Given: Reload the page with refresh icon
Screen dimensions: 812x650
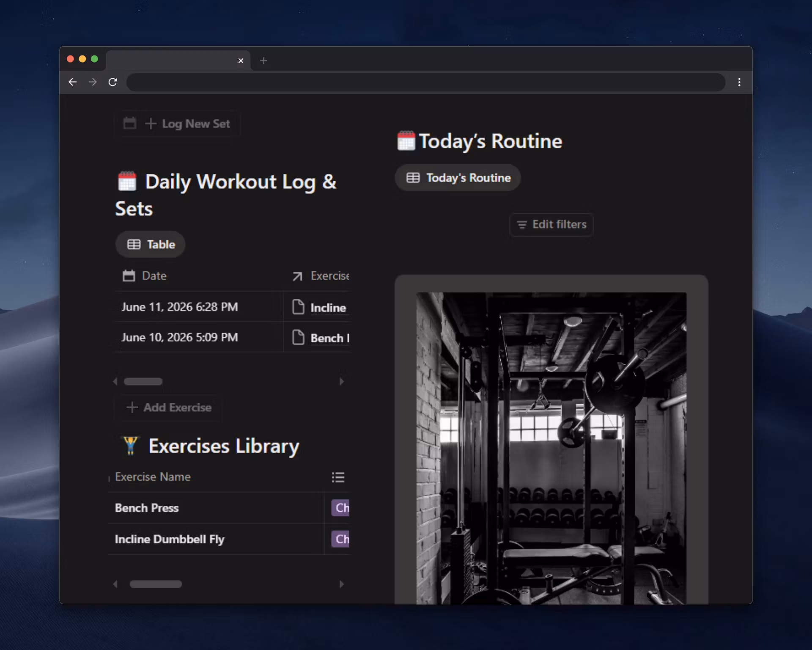Looking at the screenshot, I should pyautogui.click(x=112, y=82).
